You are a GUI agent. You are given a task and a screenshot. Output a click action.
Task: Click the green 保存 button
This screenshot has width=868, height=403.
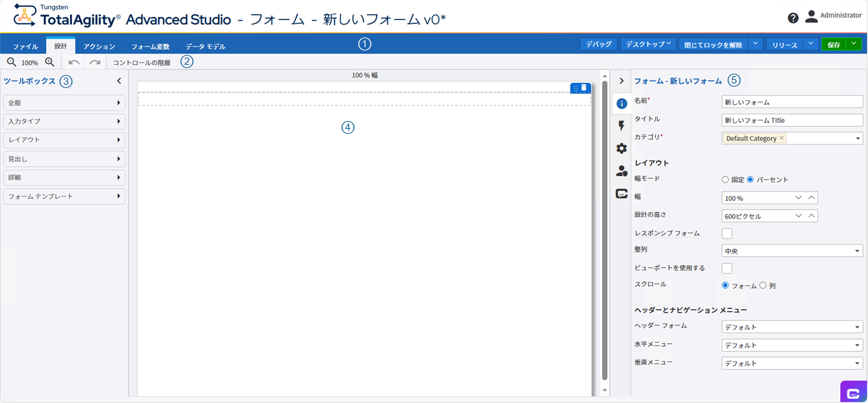[833, 43]
